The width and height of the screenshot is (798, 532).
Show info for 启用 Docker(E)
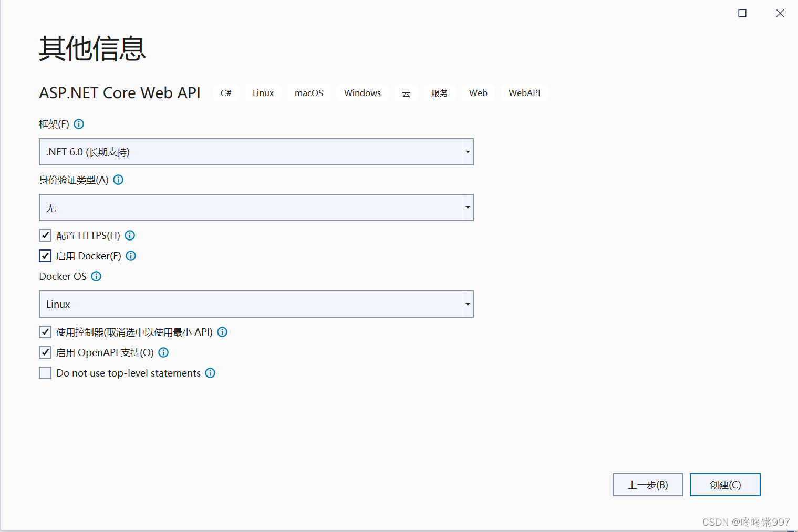pyautogui.click(x=131, y=256)
